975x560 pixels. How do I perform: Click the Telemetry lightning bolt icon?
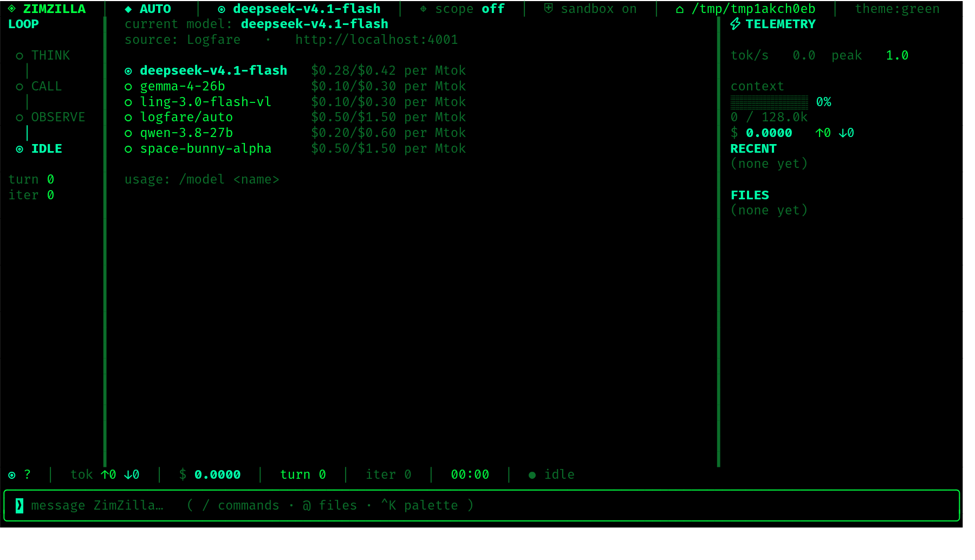pyautogui.click(x=735, y=24)
